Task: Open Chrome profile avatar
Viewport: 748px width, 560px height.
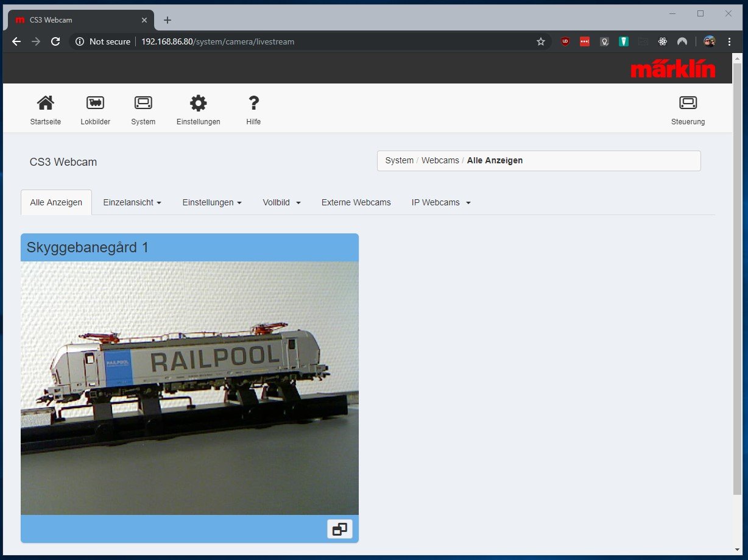Action: point(709,41)
